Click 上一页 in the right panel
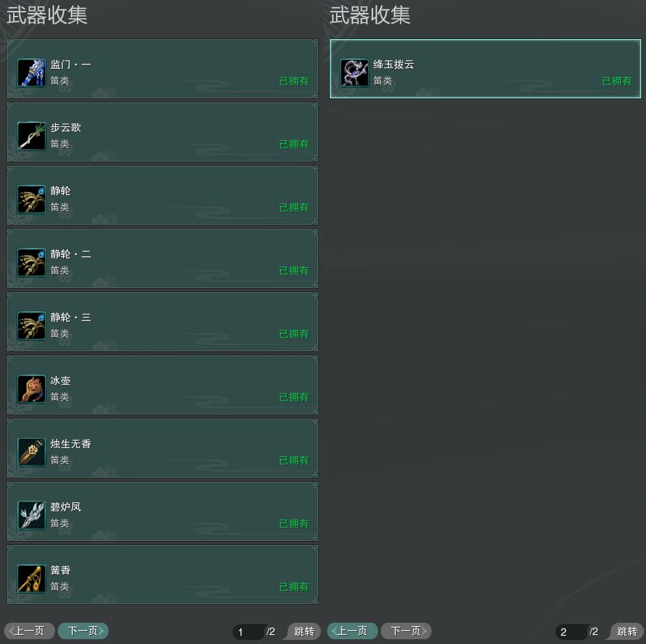646x644 pixels. pos(353,631)
